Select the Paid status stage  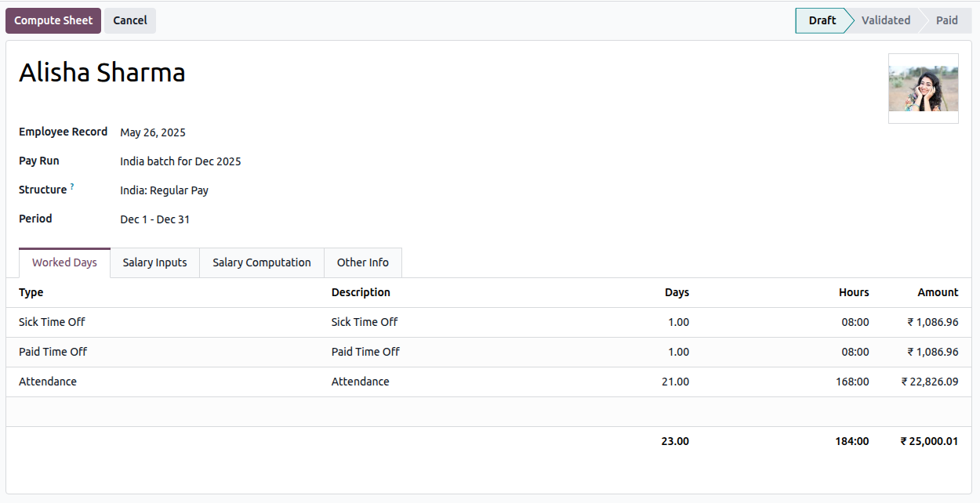[x=946, y=20]
